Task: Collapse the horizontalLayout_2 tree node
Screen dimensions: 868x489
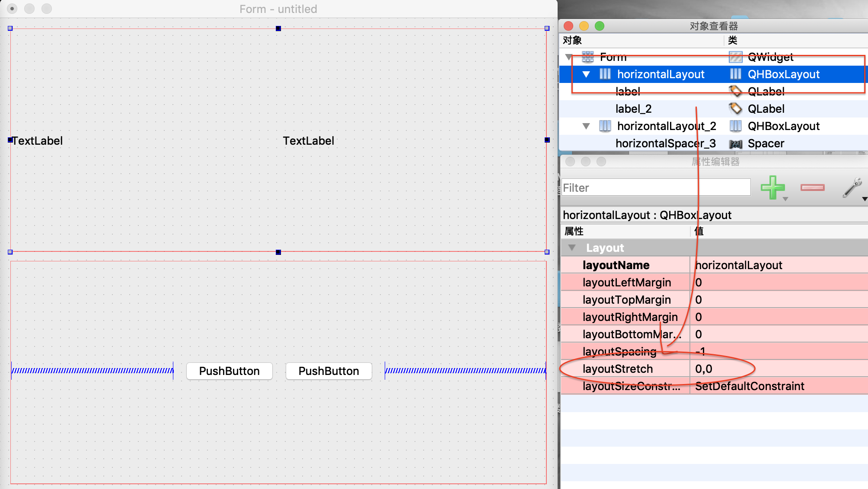Action: pyautogui.click(x=586, y=126)
